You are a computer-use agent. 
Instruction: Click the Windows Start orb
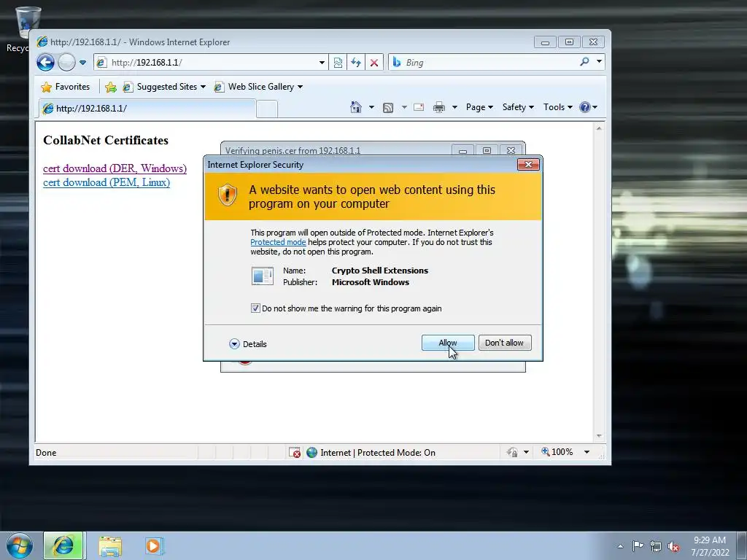pos(20,545)
